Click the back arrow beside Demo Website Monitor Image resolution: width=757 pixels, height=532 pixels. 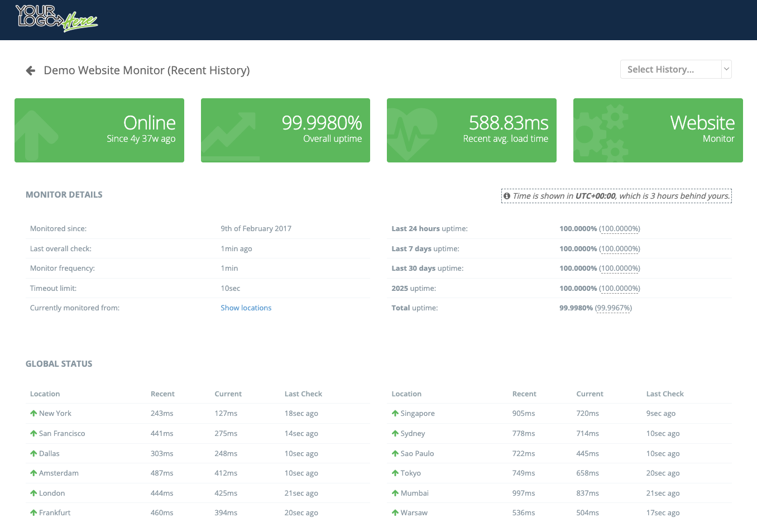[x=31, y=71]
